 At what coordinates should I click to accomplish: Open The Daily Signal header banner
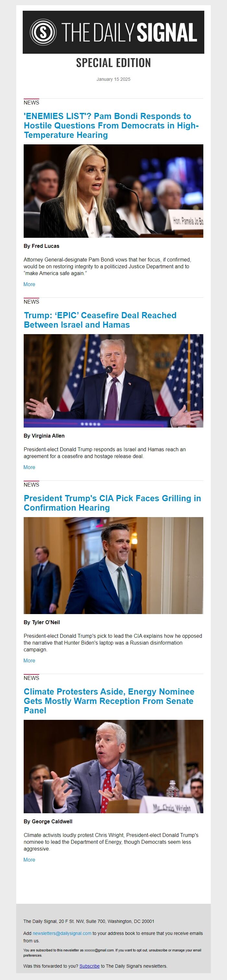(113, 32)
